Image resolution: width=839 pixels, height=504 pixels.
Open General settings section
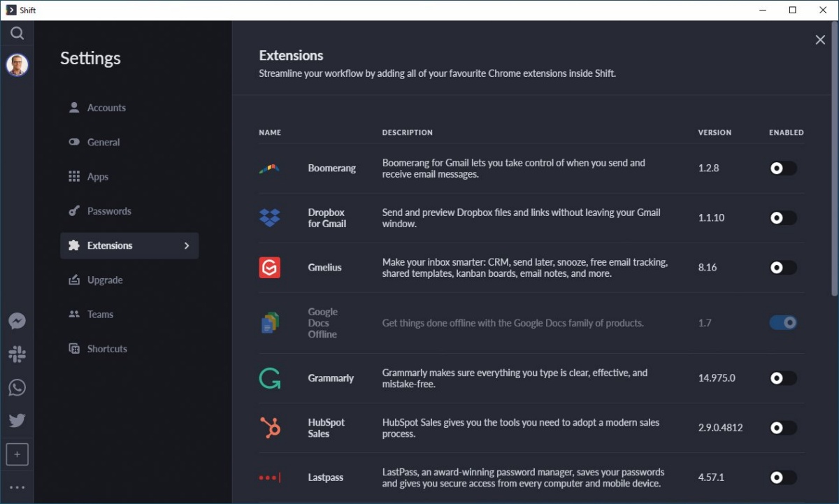coord(129,142)
